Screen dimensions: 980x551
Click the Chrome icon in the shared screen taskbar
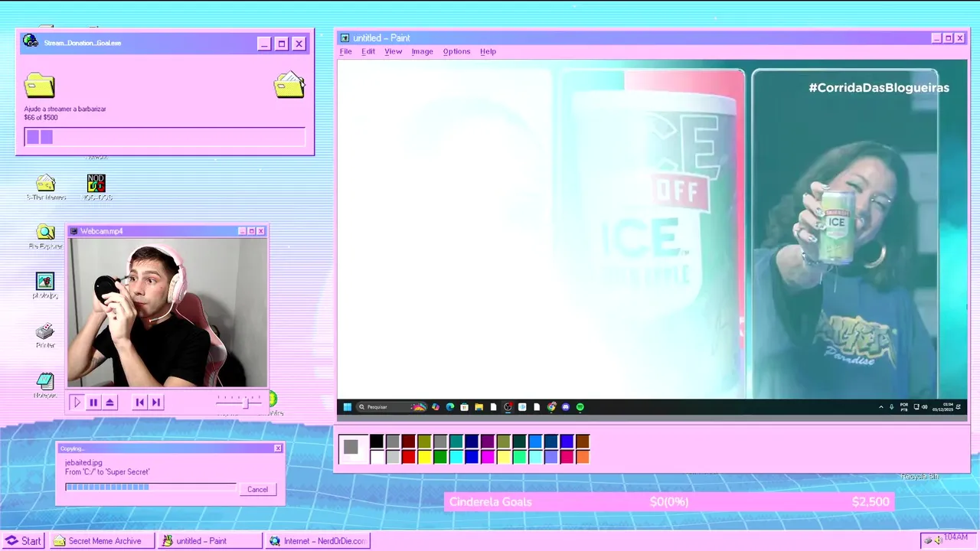pos(551,407)
